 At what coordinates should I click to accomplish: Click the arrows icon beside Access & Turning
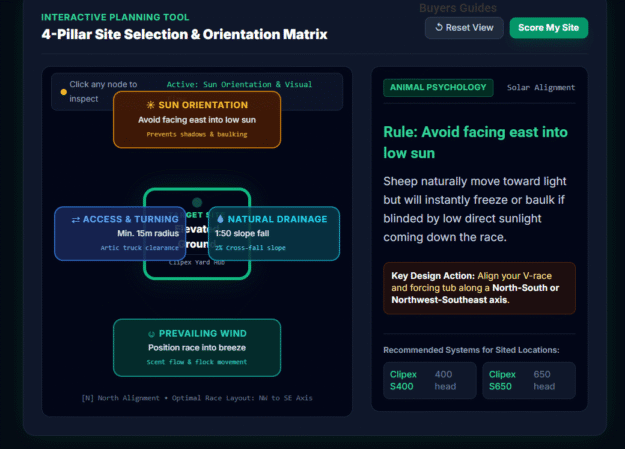(76, 220)
